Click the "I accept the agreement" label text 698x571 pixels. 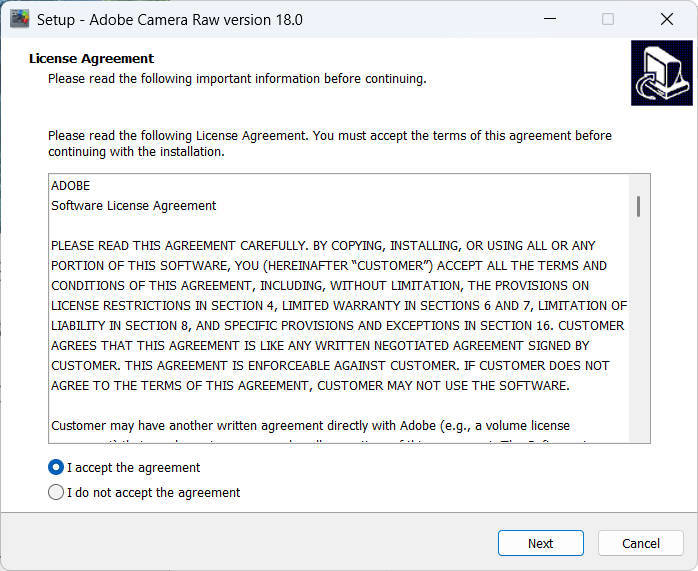[x=133, y=467]
